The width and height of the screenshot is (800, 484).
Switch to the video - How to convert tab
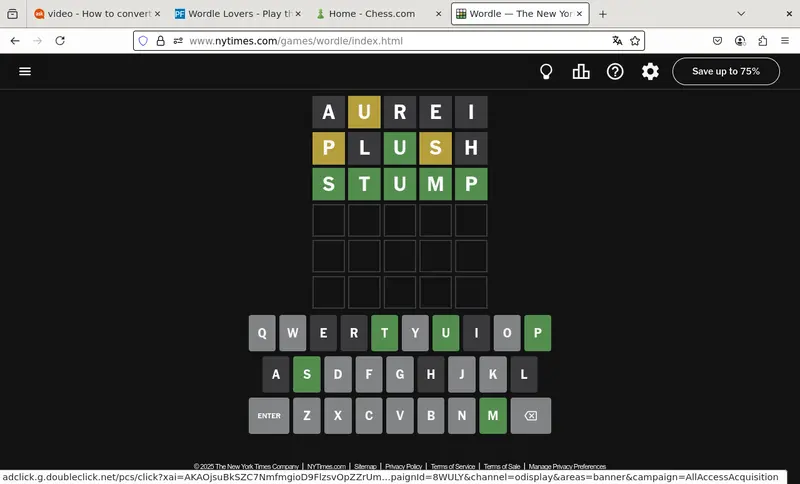tap(97, 14)
